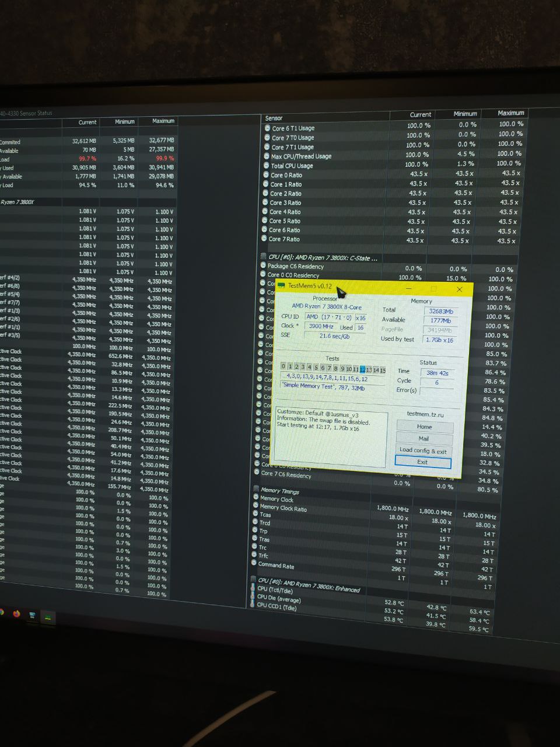Click the TestMem5 log text box

331,436
